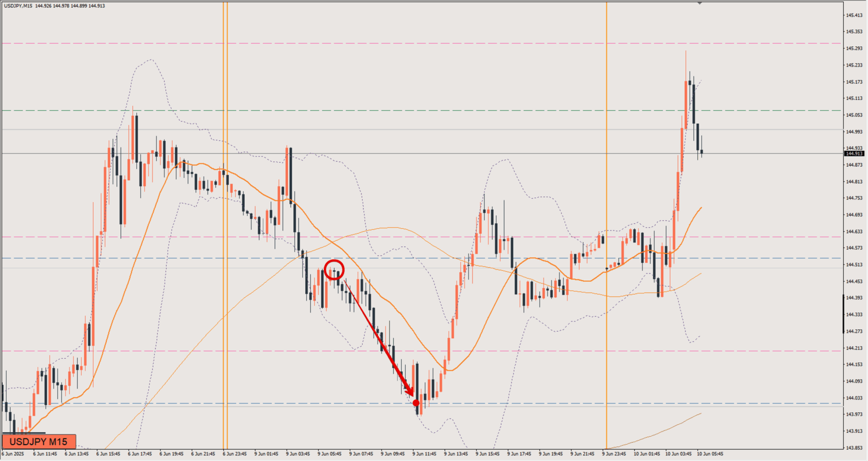Click the '6 Jun 17:45' time axis label
The width and height of the screenshot is (868, 461).
tap(140, 454)
